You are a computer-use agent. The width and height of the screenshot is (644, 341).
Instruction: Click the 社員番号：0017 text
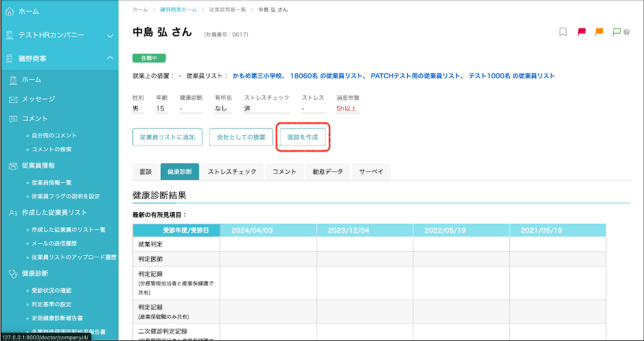pyautogui.click(x=226, y=34)
